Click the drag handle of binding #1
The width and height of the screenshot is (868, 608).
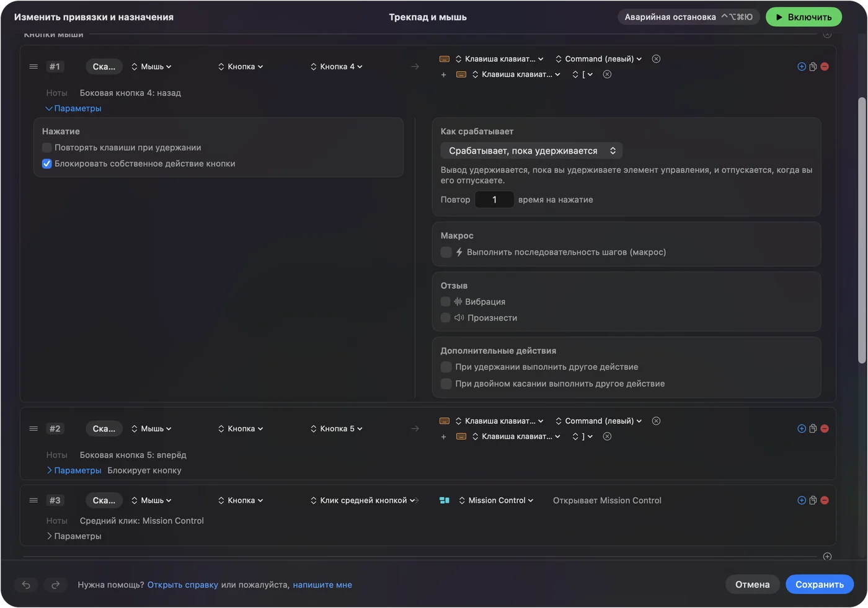click(x=33, y=66)
